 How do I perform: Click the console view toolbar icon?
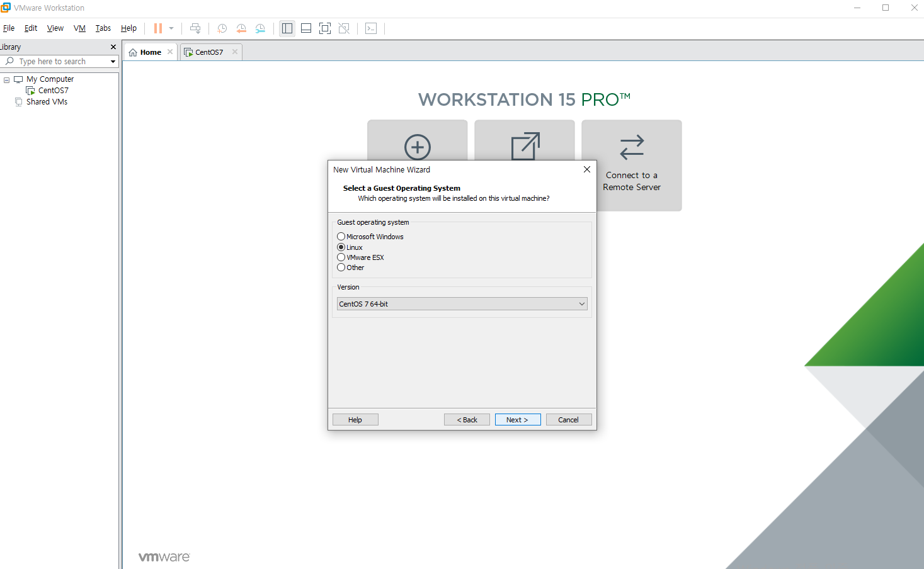coord(371,28)
